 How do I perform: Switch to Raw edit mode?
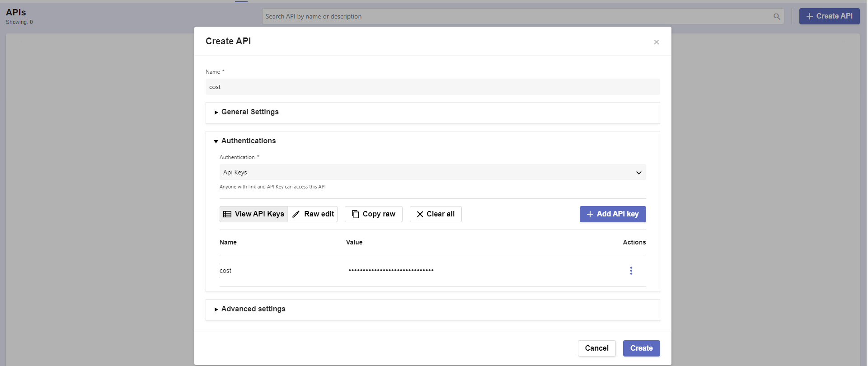(313, 214)
